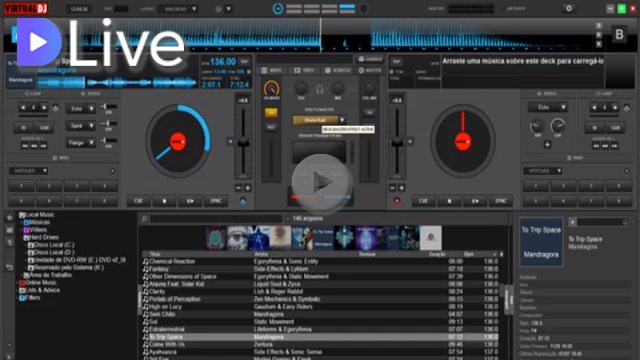Click the right deck SYNC button
The height and width of the screenshot is (360, 640).
pyautogui.click(x=501, y=201)
